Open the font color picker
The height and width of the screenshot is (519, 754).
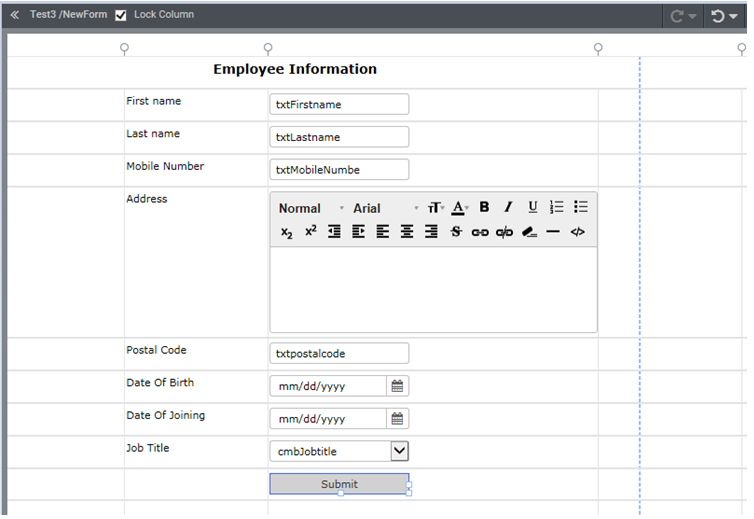pos(459,207)
